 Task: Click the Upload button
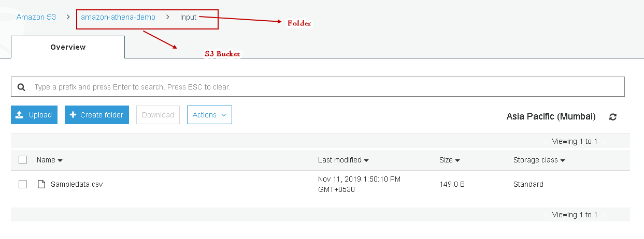point(34,115)
